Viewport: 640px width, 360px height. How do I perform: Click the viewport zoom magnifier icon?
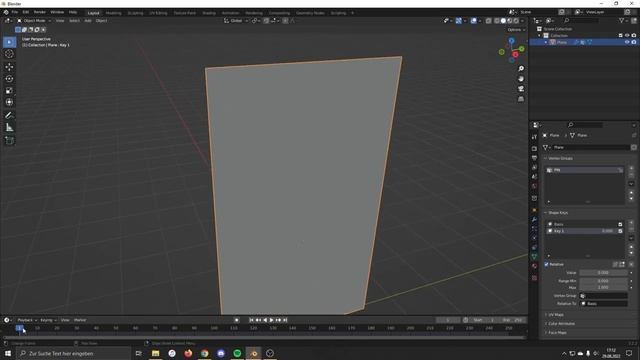521,69
